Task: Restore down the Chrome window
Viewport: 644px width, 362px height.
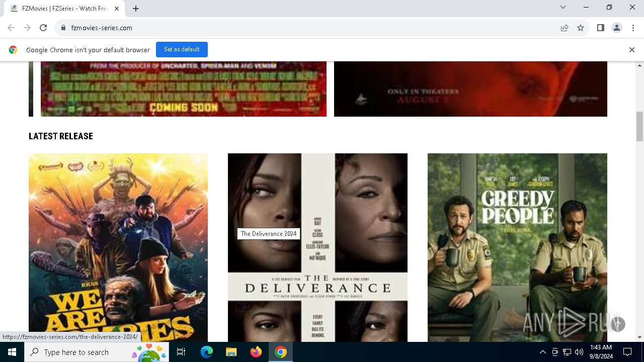Action: pos(609,7)
